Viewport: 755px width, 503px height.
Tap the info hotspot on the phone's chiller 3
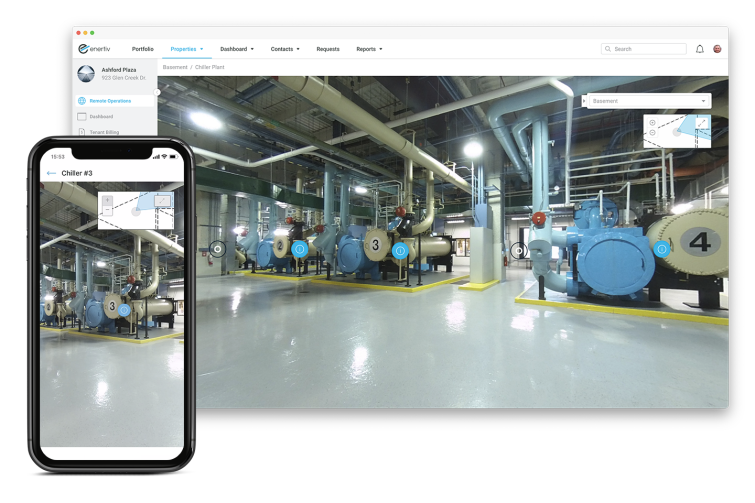click(125, 310)
